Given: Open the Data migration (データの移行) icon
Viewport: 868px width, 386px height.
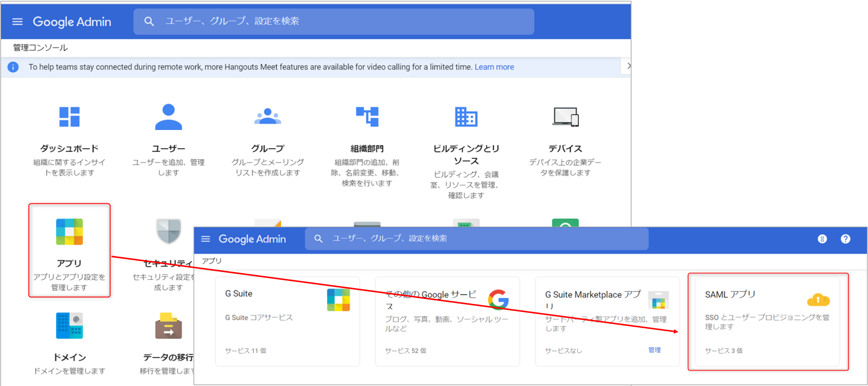Looking at the screenshot, I should [168, 326].
